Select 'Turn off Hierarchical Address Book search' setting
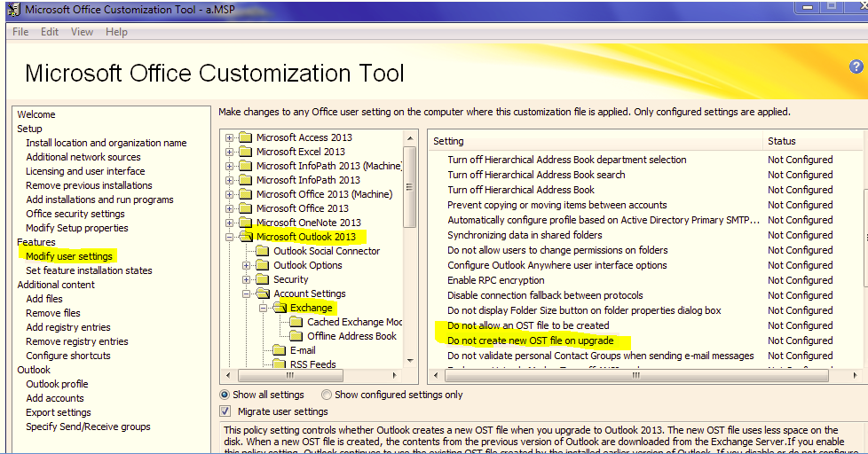868x454 pixels. click(x=536, y=175)
